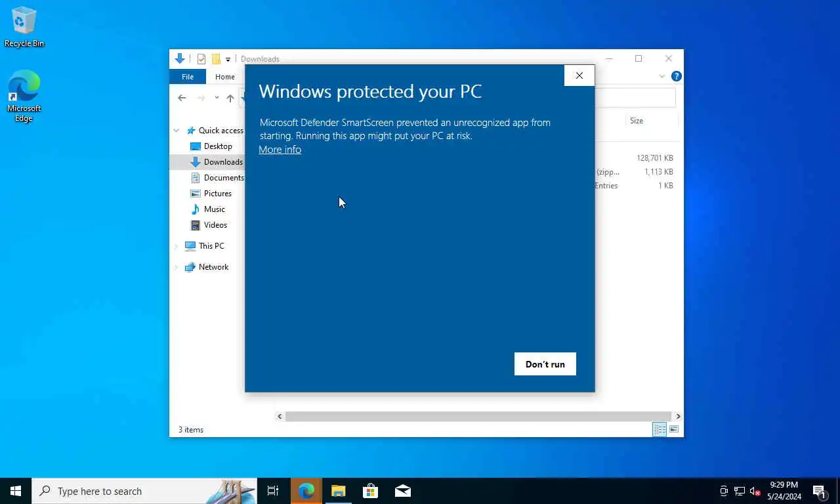Click the Up arrow in File Explorer
Screen dimensions: 840x504
(x=230, y=98)
